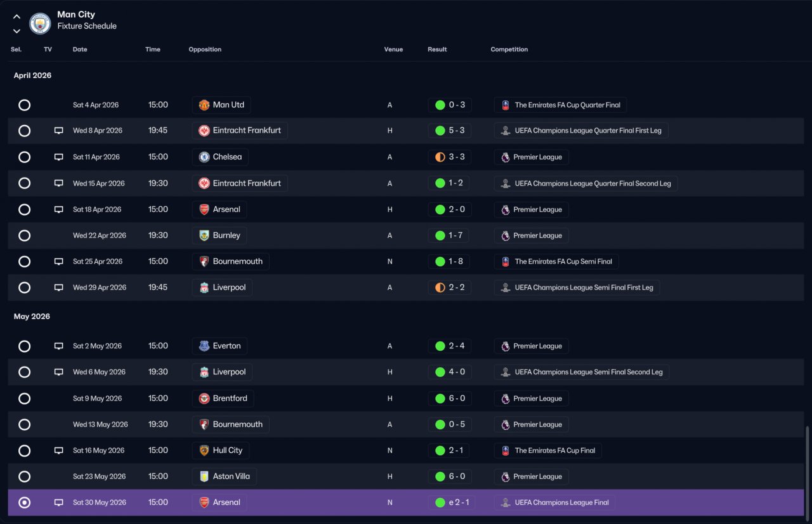812x524 pixels.
Task: Open the Burnley opposition button
Action: point(219,235)
